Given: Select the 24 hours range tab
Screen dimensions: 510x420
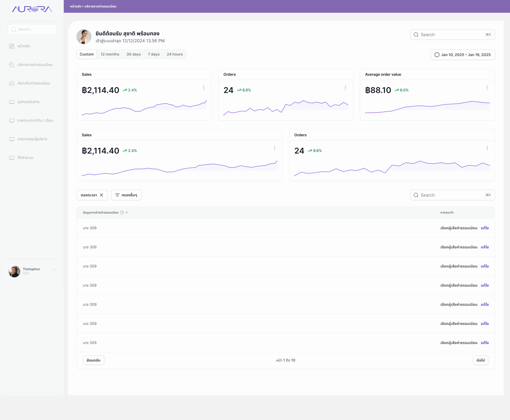Looking at the screenshot, I should [x=175, y=54].
